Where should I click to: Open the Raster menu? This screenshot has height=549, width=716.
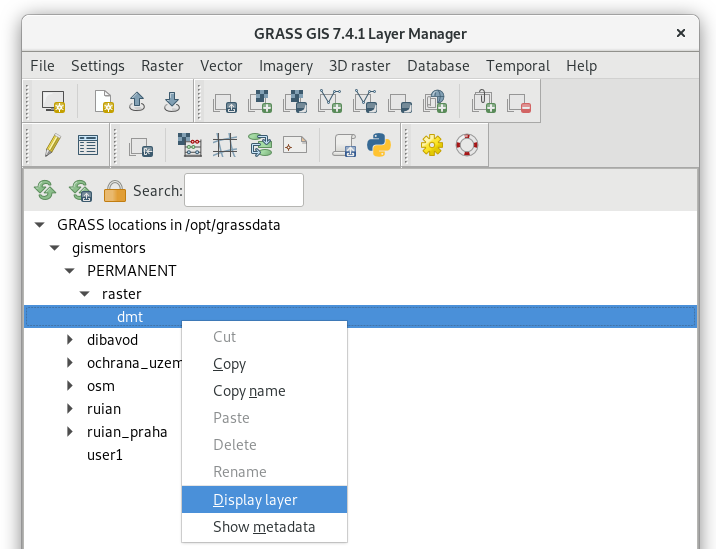[x=162, y=66]
